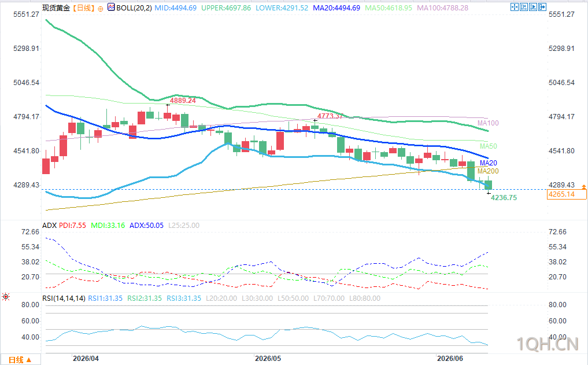Click the 2026/06 date axis label
This screenshot has height=365, width=588.
pos(450,359)
